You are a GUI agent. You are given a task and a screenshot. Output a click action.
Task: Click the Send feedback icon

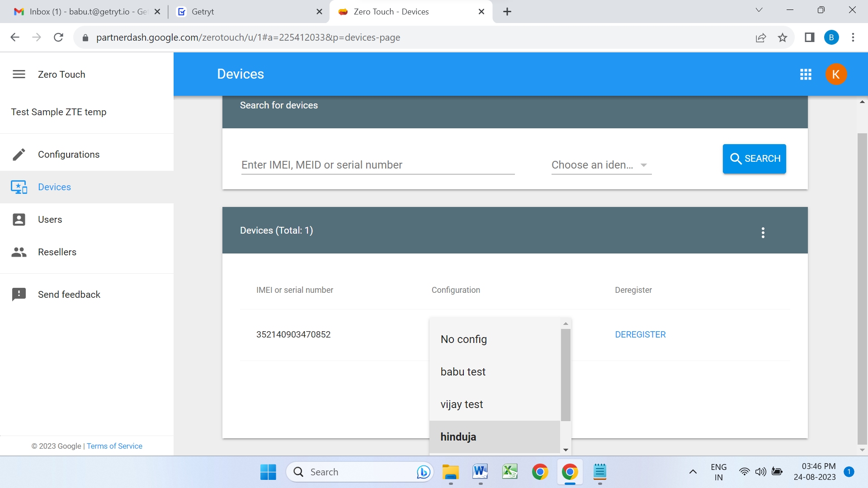coord(19,295)
